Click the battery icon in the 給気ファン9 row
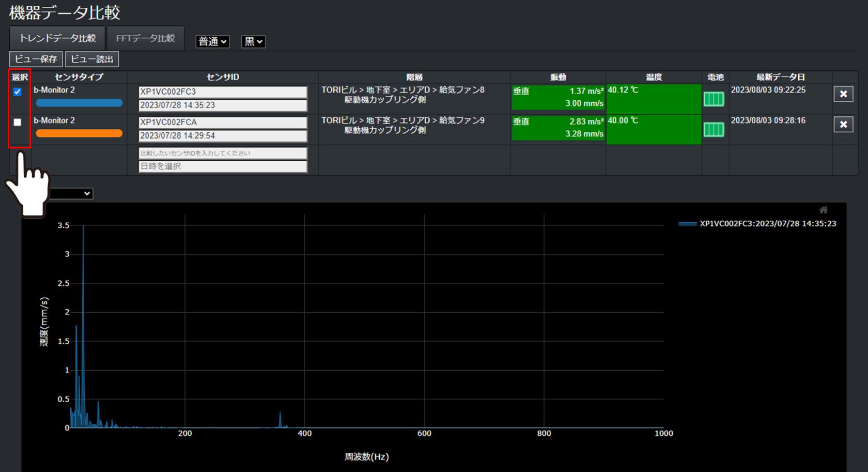 click(714, 130)
